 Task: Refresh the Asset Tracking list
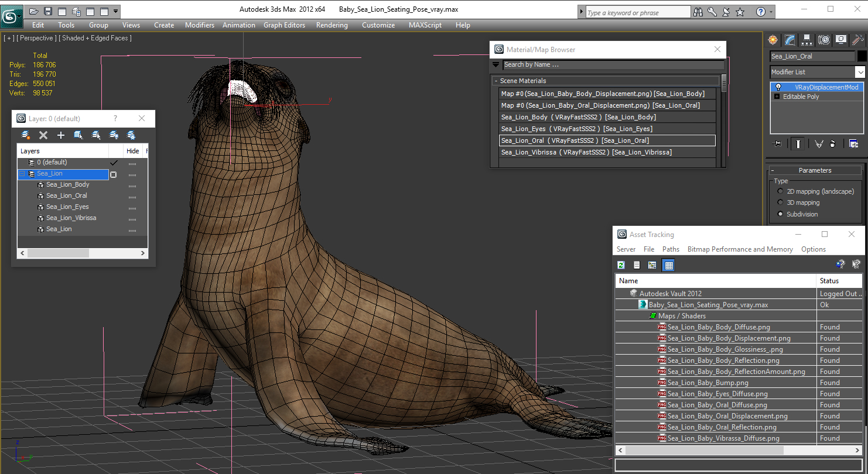(621, 265)
